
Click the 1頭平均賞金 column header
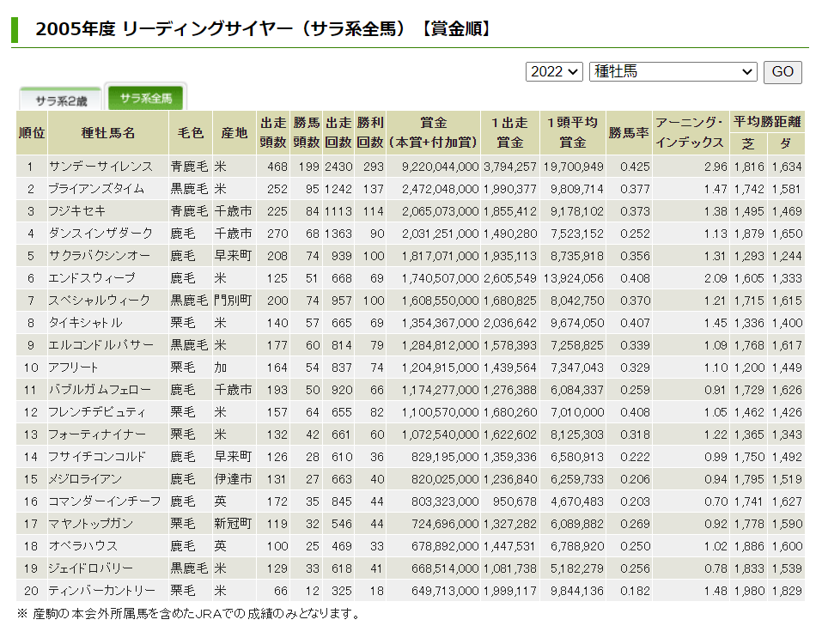click(x=572, y=132)
